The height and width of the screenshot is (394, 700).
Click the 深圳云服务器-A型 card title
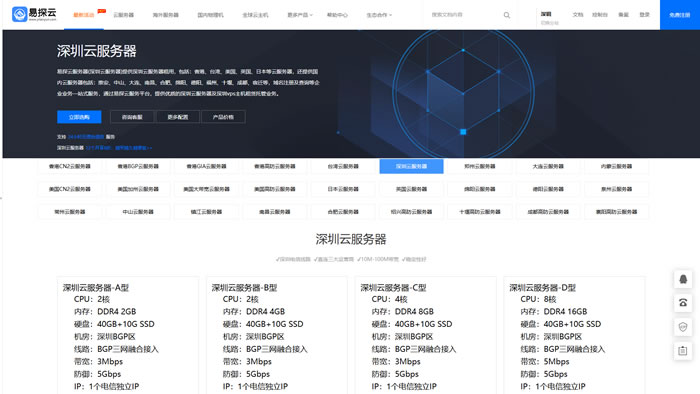pyautogui.click(x=96, y=288)
